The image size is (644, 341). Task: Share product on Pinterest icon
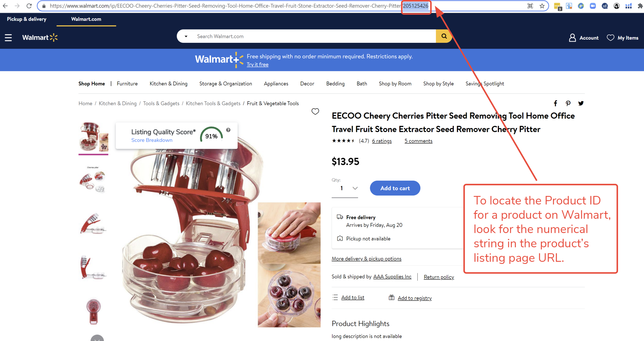point(568,103)
